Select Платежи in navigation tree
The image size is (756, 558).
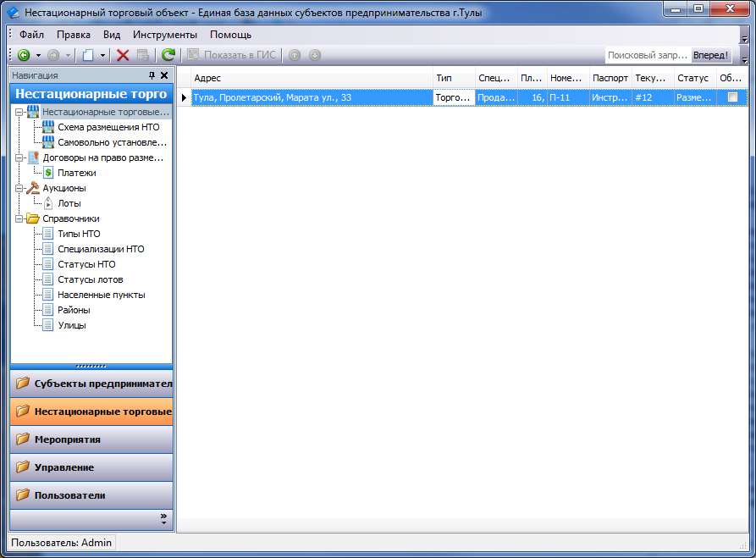point(77,173)
